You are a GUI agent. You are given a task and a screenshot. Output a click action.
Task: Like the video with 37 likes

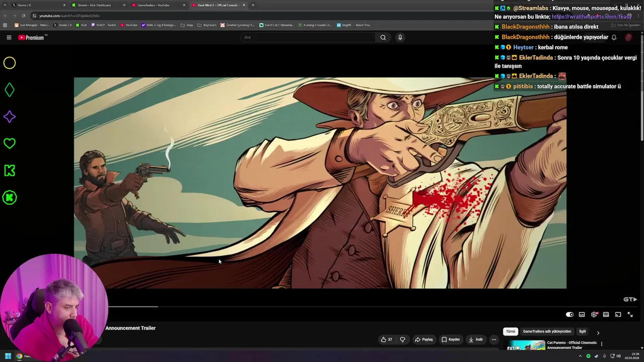coord(386,339)
